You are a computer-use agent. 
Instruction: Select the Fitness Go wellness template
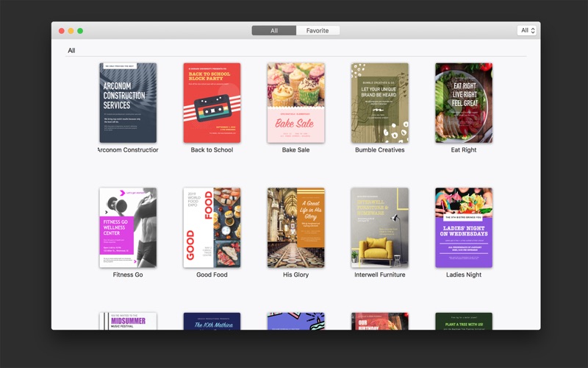[128, 227]
